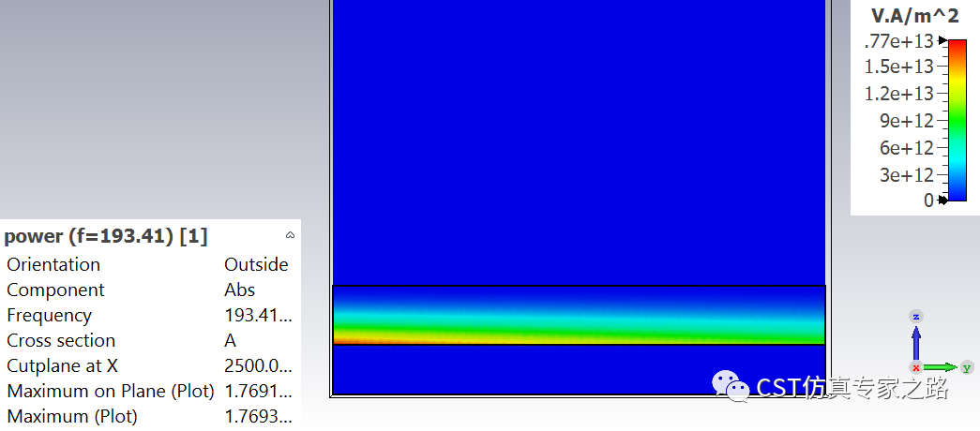Click the Component label
Screen dimensions: 980x431
point(55,290)
